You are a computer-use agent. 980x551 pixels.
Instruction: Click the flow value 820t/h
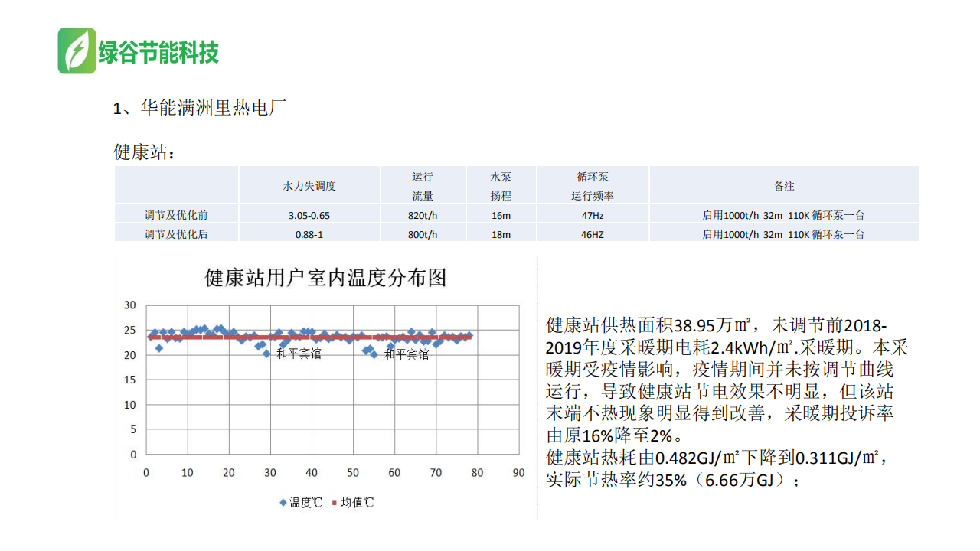coord(423,216)
